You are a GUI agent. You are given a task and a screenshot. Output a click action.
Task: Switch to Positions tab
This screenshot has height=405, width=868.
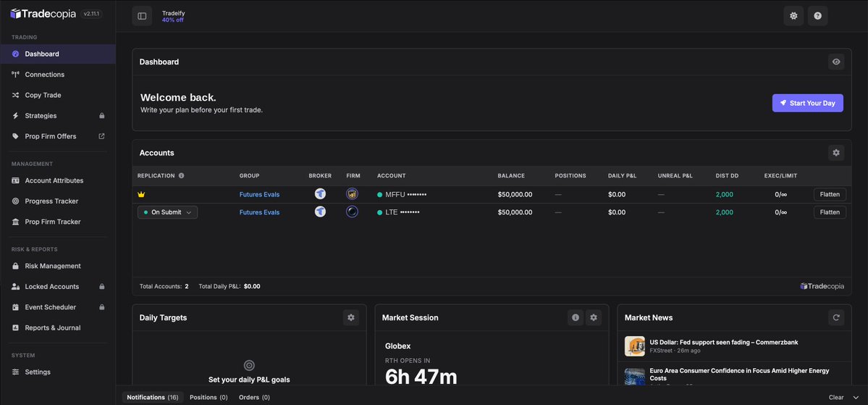tap(208, 397)
